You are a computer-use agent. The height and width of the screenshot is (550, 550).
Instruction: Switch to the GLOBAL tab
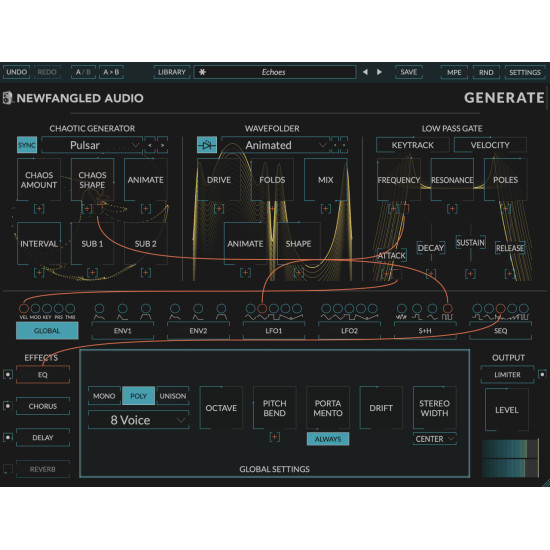(47, 331)
